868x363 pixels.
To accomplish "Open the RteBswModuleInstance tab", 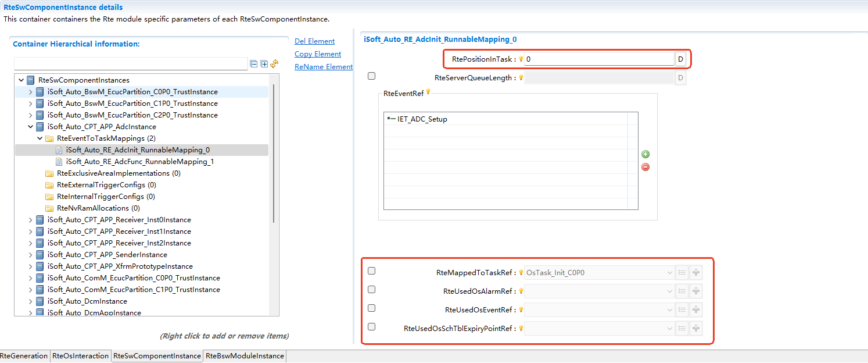I will pyautogui.click(x=245, y=356).
